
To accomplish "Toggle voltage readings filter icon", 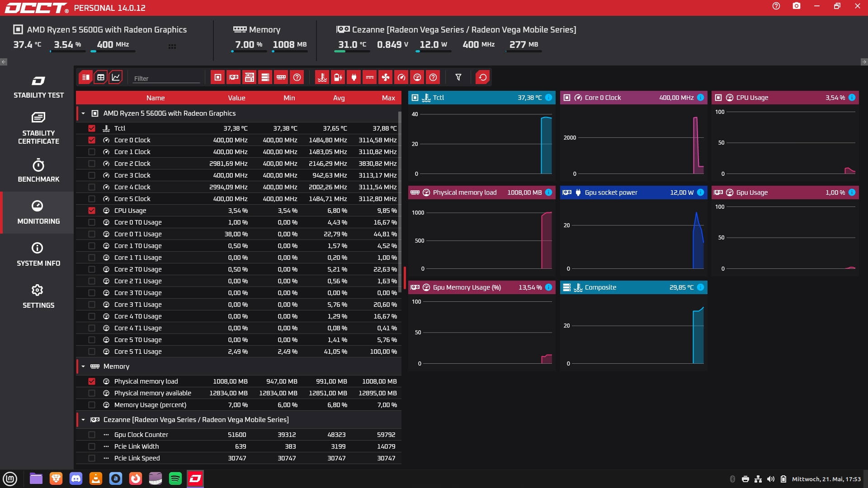I will [338, 77].
